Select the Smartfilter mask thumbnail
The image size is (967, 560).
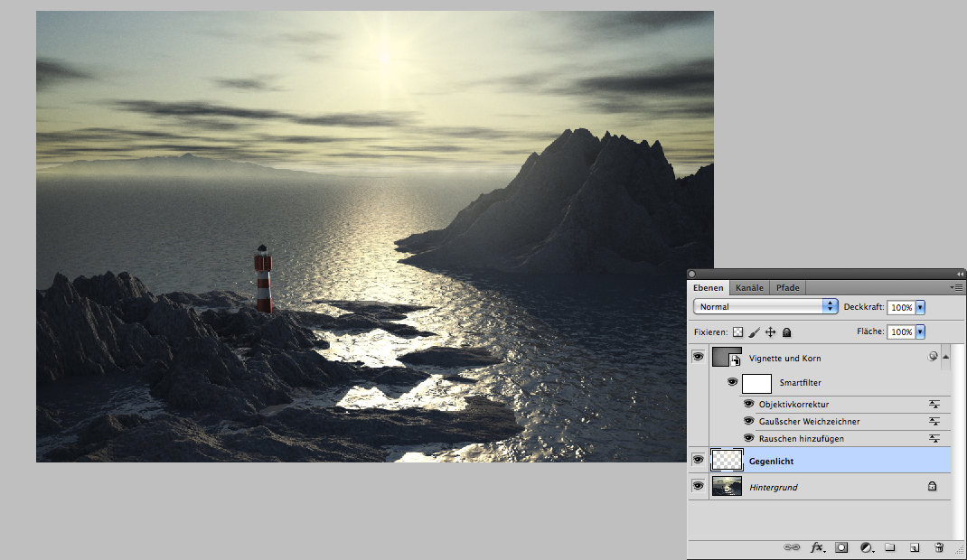[756, 383]
